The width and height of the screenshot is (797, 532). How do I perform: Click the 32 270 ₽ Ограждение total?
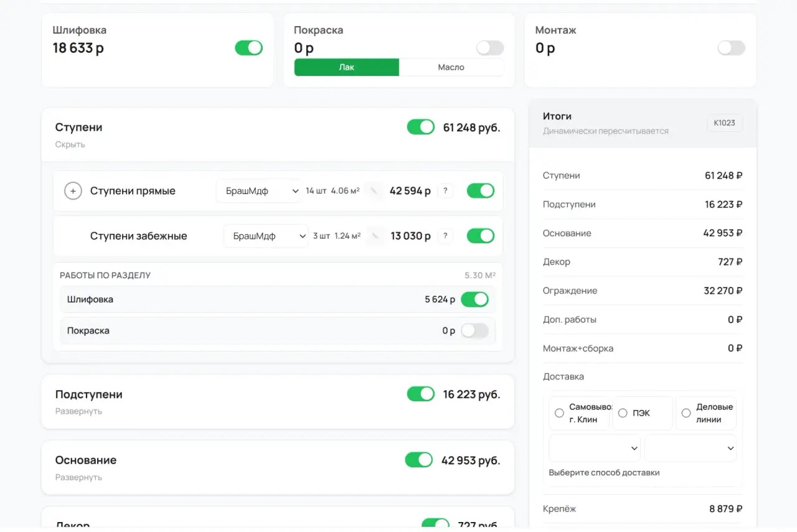[723, 291]
